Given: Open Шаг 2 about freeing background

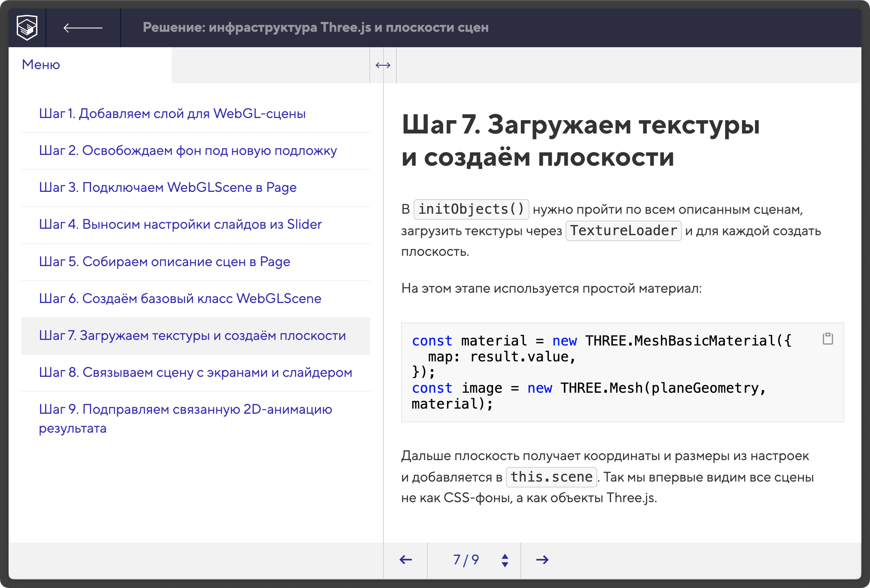Looking at the screenshot, I should coord(188,151).
